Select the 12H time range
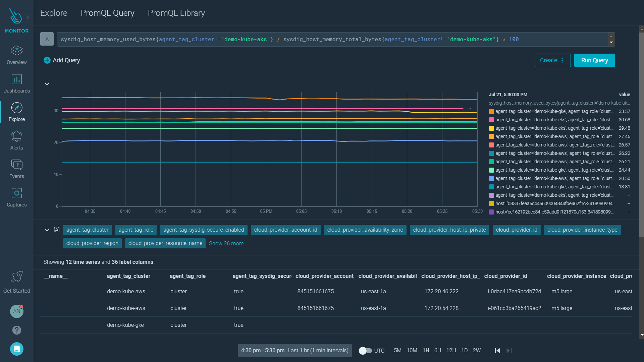The width and height of the screenshot is (644, 362). click(x=451, y=351)
